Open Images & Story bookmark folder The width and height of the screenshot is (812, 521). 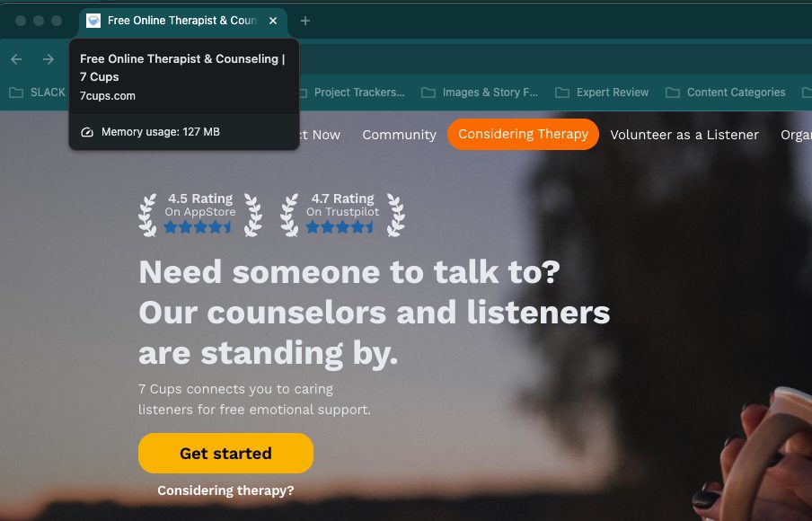coord(480,93)
